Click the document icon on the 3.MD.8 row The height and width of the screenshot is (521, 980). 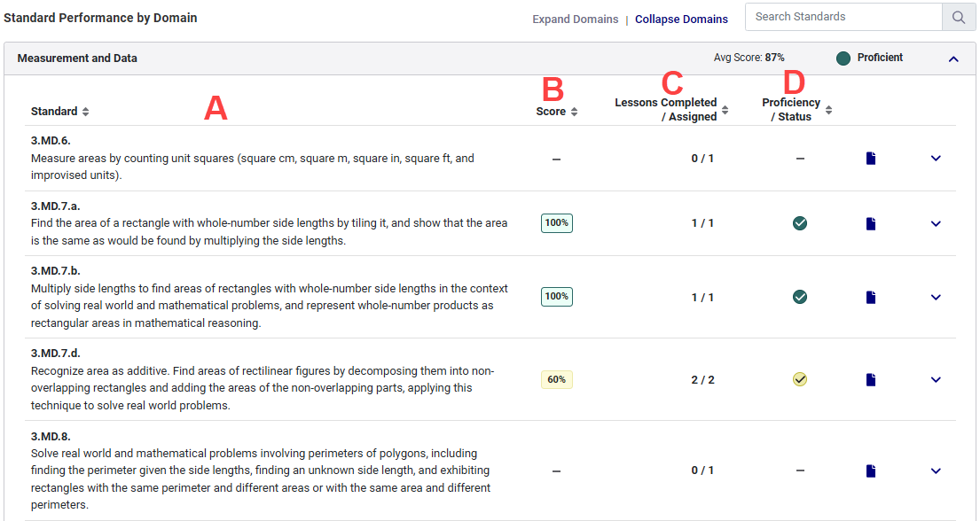click(870, 470)
